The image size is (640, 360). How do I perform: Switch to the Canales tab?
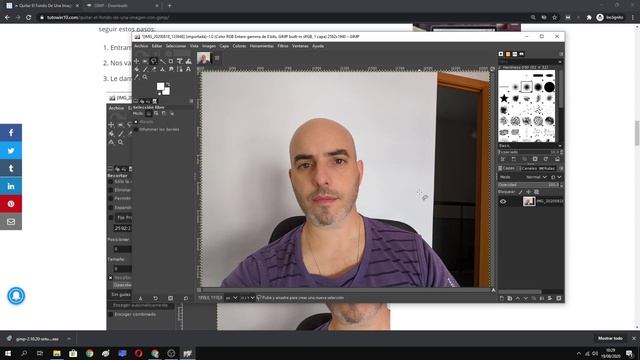(529, 168)
